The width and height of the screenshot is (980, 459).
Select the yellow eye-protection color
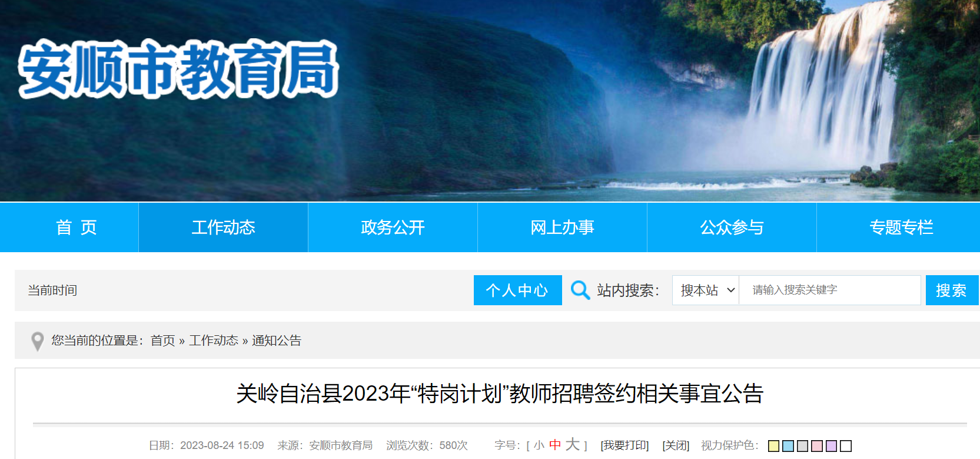tap(774, 446)
